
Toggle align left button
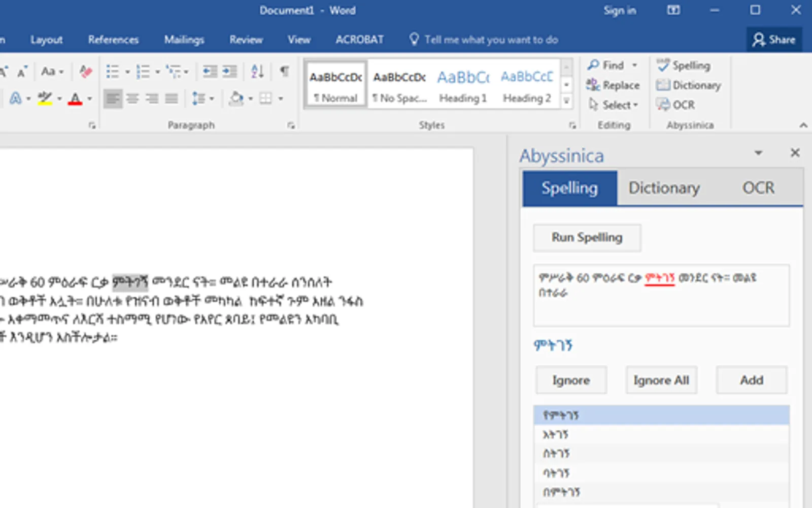(113, 99)
